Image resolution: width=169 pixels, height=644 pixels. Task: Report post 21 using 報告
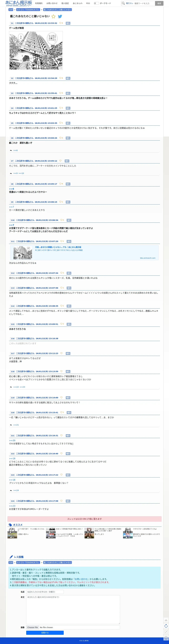(x=68, y=436)
